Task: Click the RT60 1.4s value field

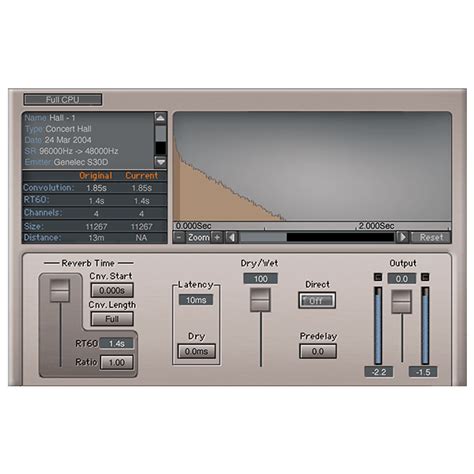Action: [116, 343]
